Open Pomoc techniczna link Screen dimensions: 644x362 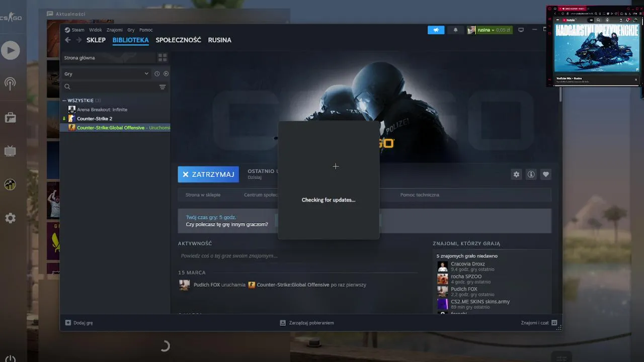[420, 195]
